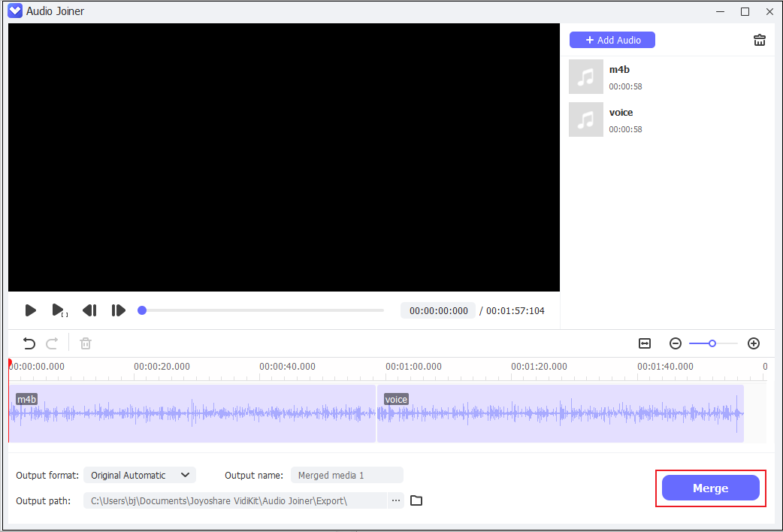
Task: Step forward one frame
Action: point(118,310)
